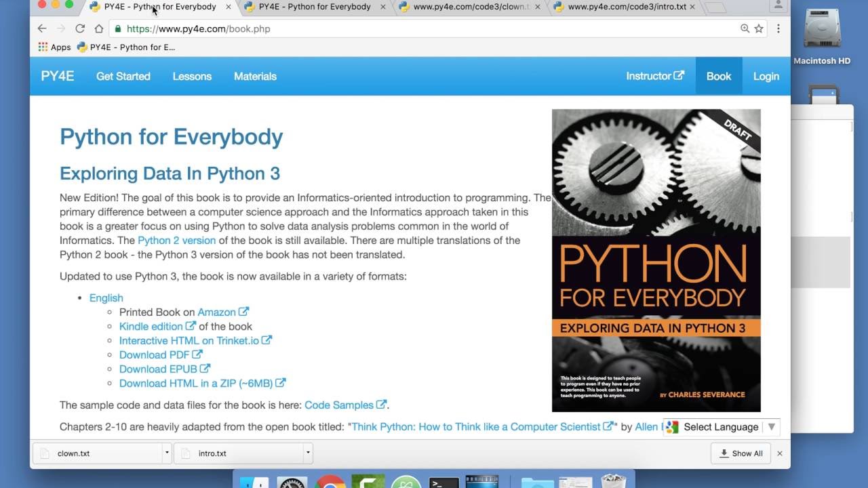Open Google Chrome from the Dock
The height and width of the screenshot is (488, 868).
click(x=330, y=482)
